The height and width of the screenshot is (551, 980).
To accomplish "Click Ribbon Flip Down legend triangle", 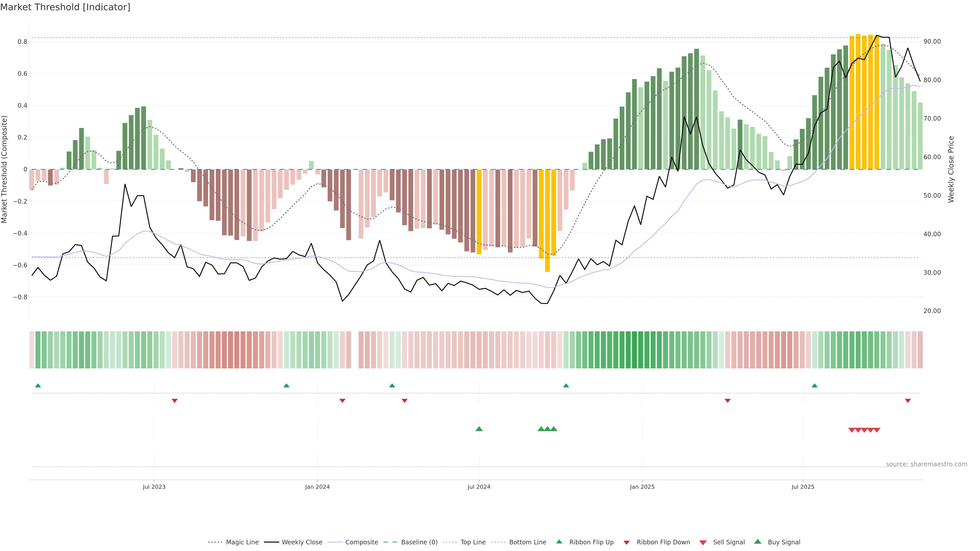I will pyautogui.click(x=627, y=543).
